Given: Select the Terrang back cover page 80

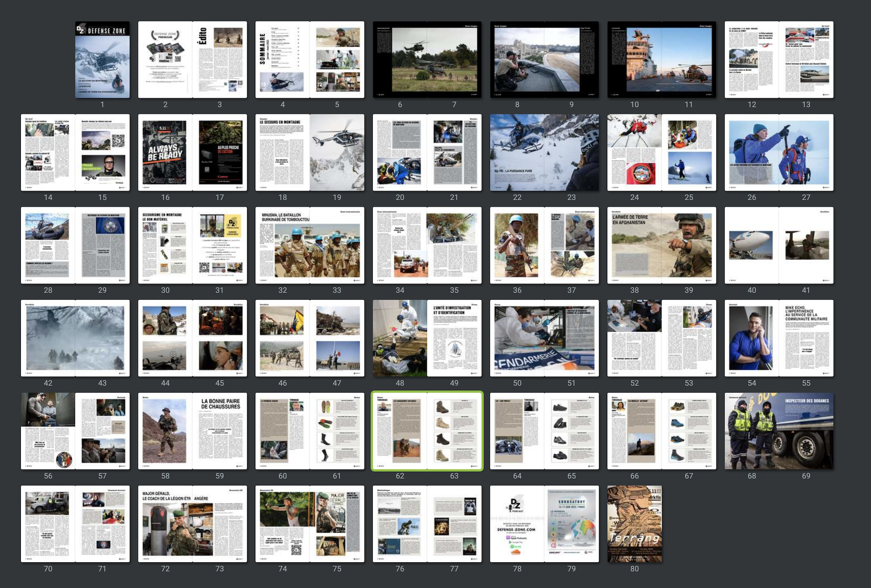Looking at the screenshot, I should pos(634,524).
